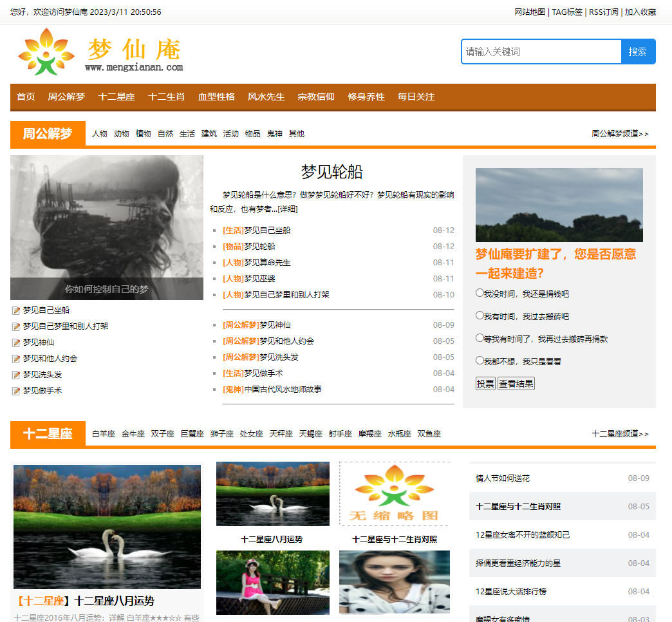Expand article via [详细] link
The image size is (672, 622).
[x=288, y=209]
